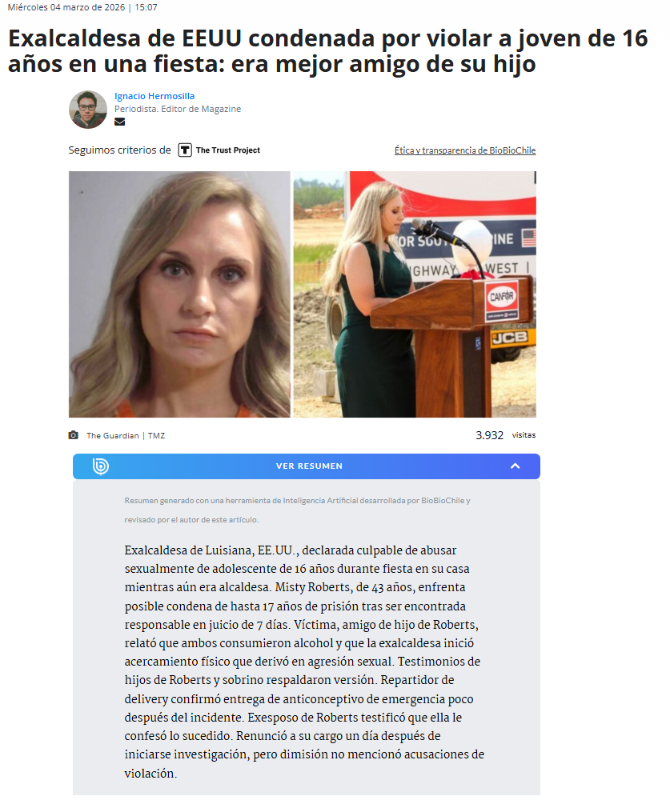Click The Guardian | TMZ photo credit

coord(126,435)
